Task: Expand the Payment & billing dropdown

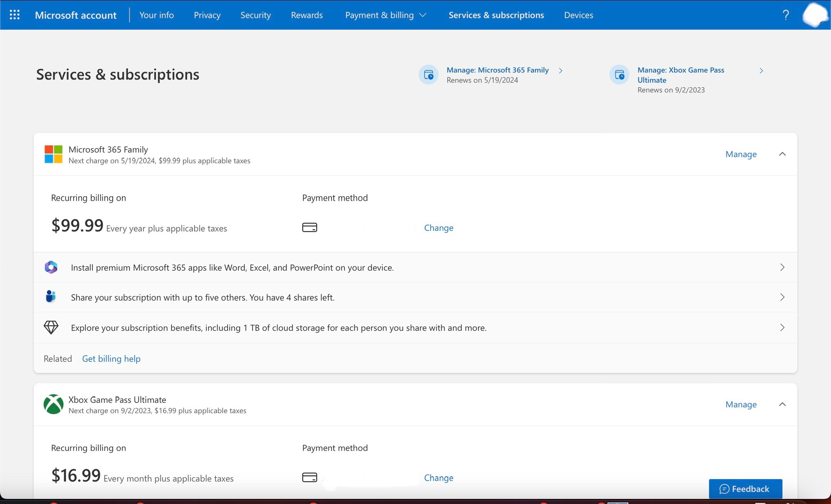Action: (386, 15)
